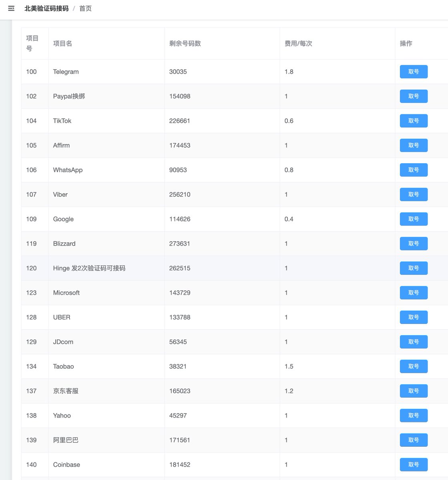Click 取号 button for 京东客服
This screenshot has height=480, width=448.
click(x=414, y=391)
